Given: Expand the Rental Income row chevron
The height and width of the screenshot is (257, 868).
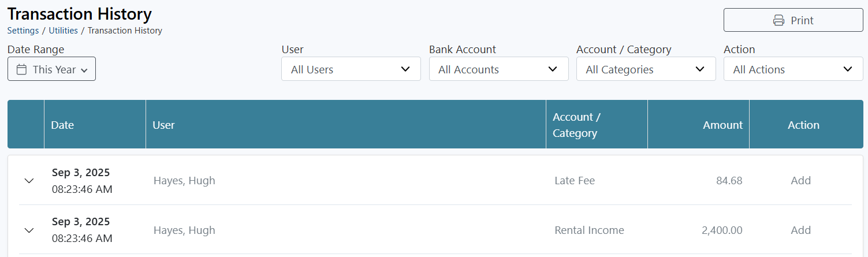Looking at the screenshot, I should click(29, 230).
